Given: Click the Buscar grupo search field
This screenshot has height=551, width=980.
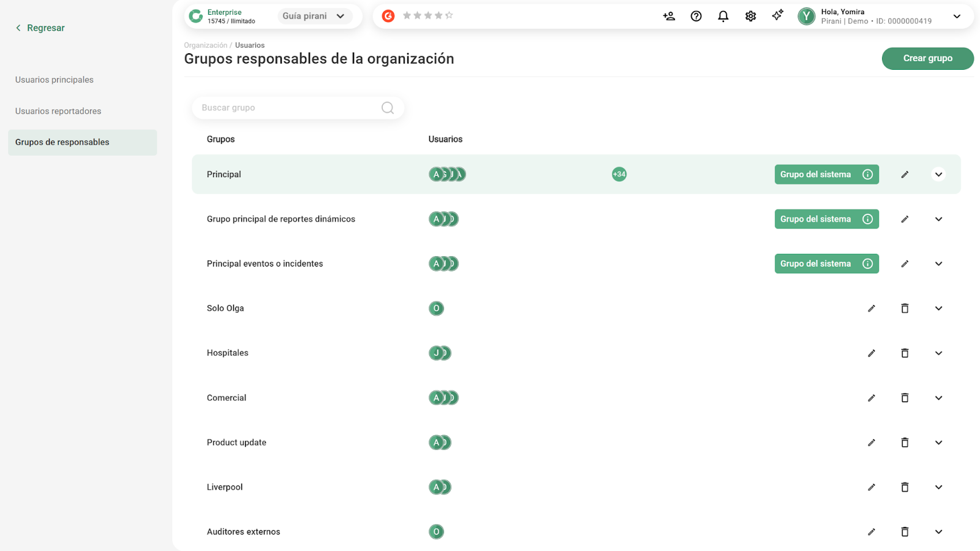Looking at the screenshot, I should point(288,108).
